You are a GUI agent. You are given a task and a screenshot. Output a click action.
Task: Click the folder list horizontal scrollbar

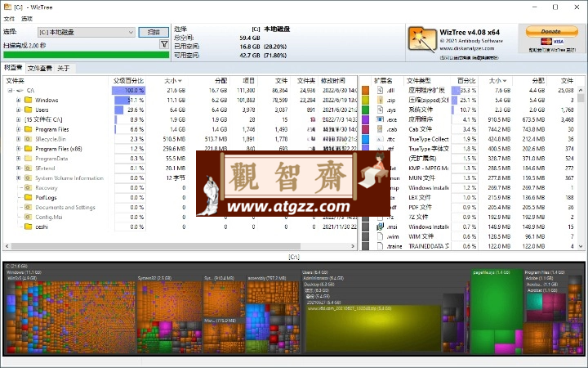click(x=156, y=246)
